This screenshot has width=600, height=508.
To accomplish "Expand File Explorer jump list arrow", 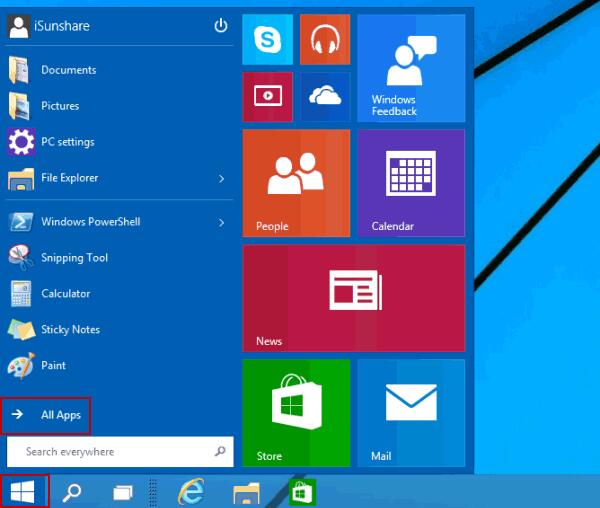I will tap(221, 178).
